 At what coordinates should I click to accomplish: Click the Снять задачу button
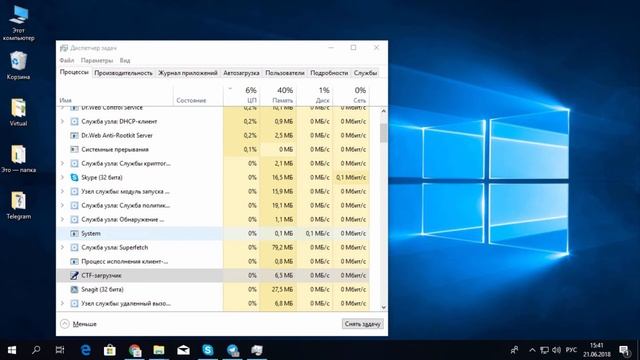click(362, 324)
